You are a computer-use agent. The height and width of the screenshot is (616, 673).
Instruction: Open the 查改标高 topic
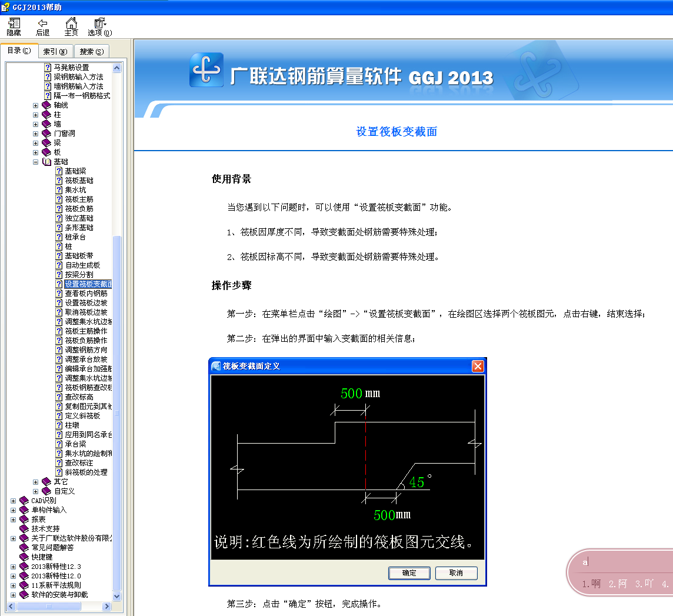79,398
